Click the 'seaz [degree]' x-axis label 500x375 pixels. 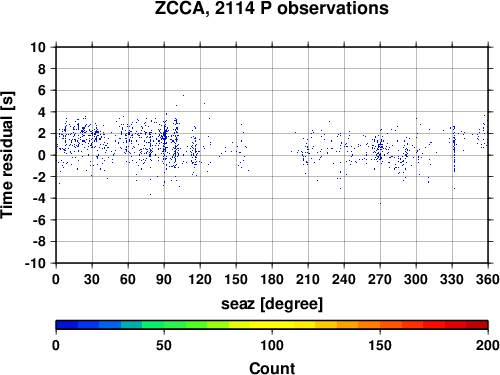tap(272, 304)
